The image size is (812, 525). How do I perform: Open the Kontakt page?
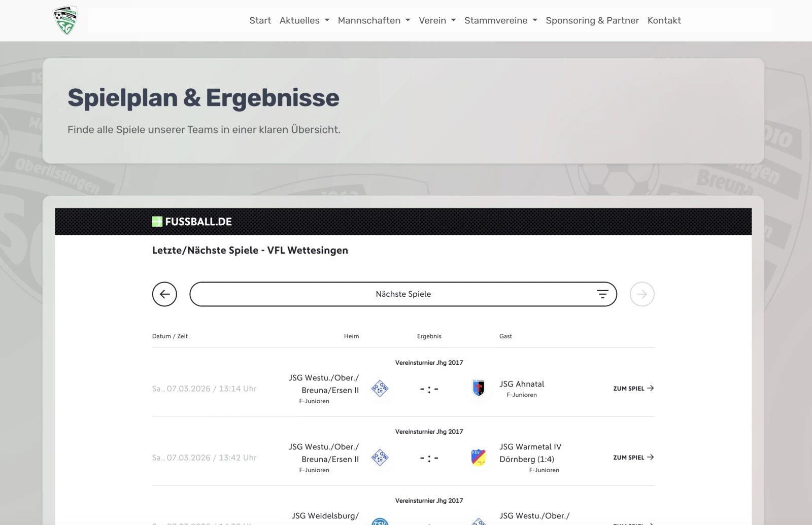coord(664,21)
